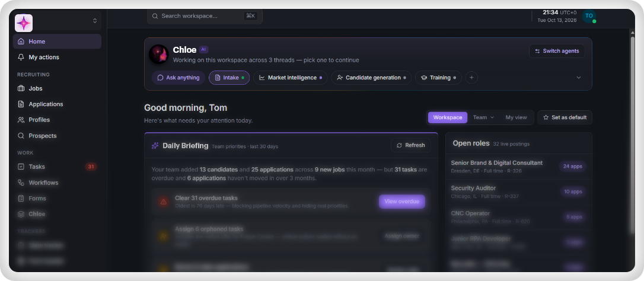
Task: Expand the Chloe panel chevron
Action: (579, 78)
